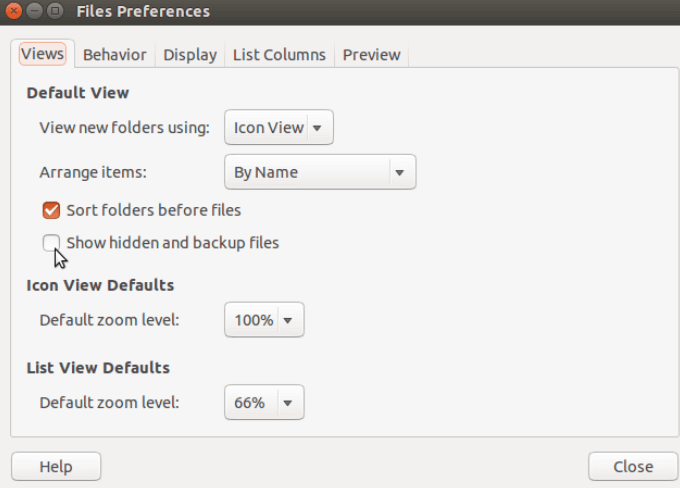This screenshot has height=488, width=680.
Task: Show the Preview tab
Action: click(x=371, y=54)
